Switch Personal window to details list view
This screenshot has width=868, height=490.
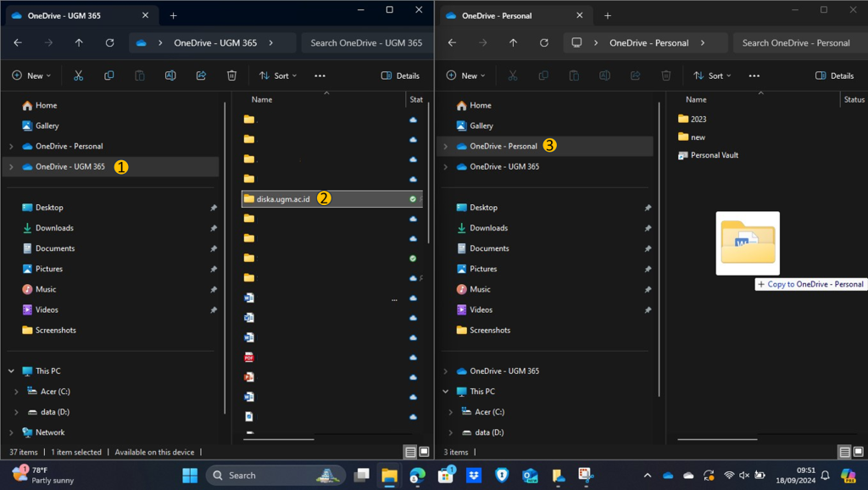[x=844, y=452]
